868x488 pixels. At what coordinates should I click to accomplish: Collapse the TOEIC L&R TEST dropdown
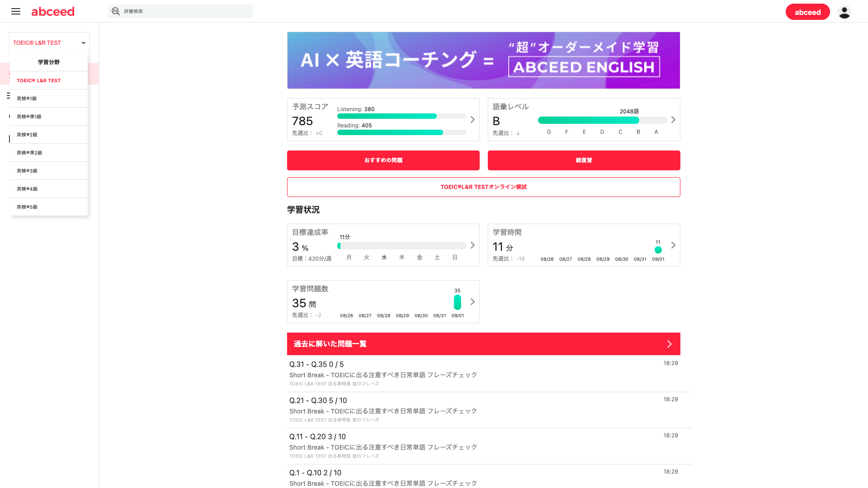point(49,43)
